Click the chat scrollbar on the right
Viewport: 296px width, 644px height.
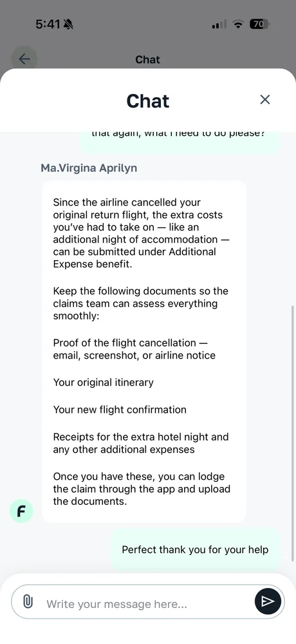[292, 433]
